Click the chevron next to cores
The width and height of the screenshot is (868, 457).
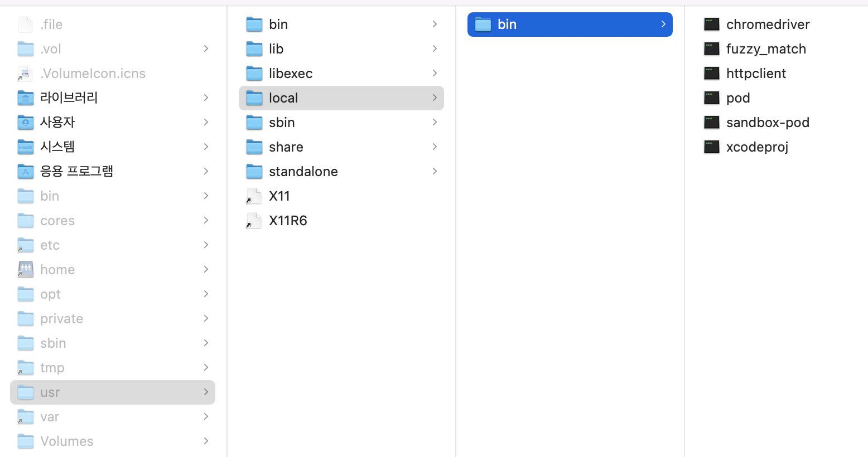[x=206, y=220]
